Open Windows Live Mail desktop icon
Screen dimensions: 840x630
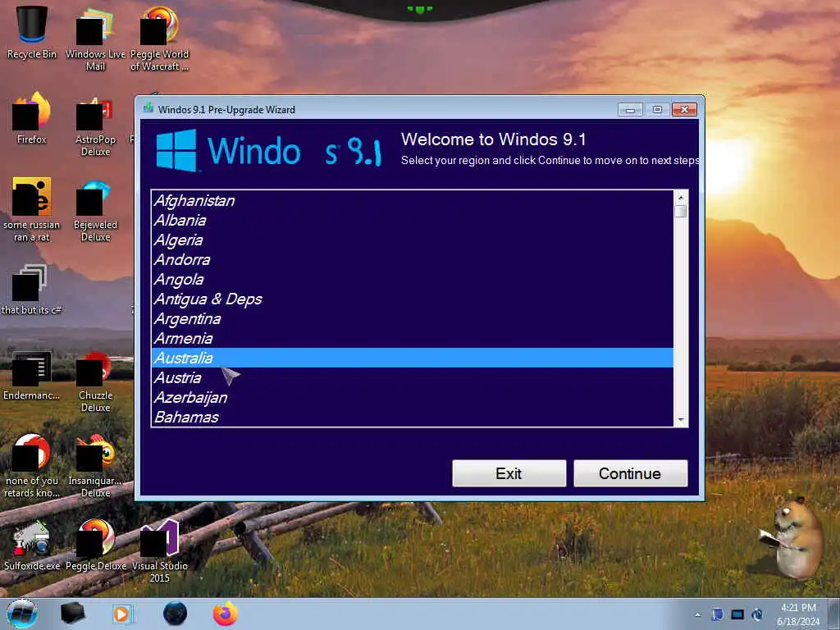coord(95,38)
